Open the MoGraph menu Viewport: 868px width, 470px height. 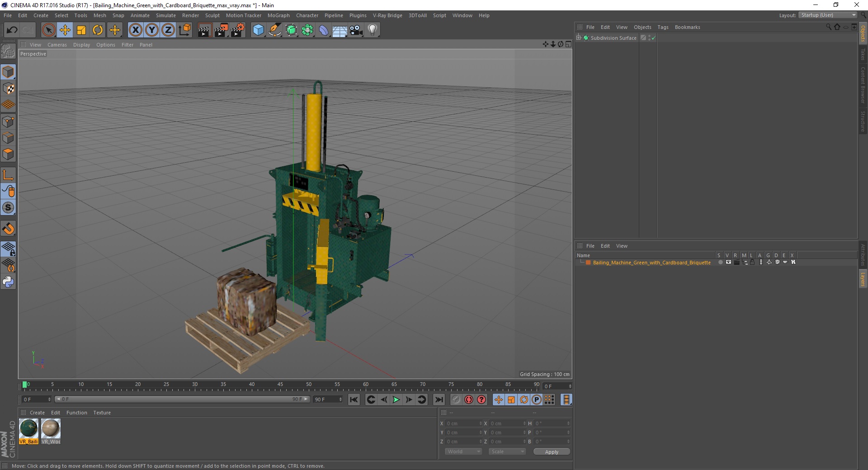click(x=278, y=15)
